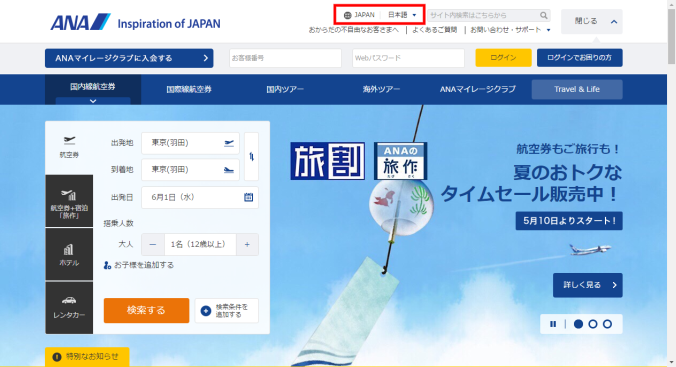Screen dimensions: 676x367
Task: Click the 旅割 banner logo
Action: [328, 161]
